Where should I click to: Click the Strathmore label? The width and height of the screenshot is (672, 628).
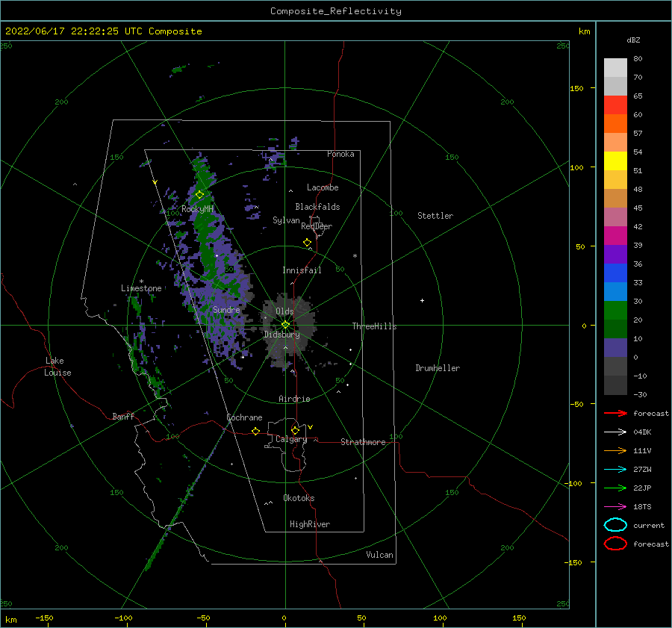363,442
